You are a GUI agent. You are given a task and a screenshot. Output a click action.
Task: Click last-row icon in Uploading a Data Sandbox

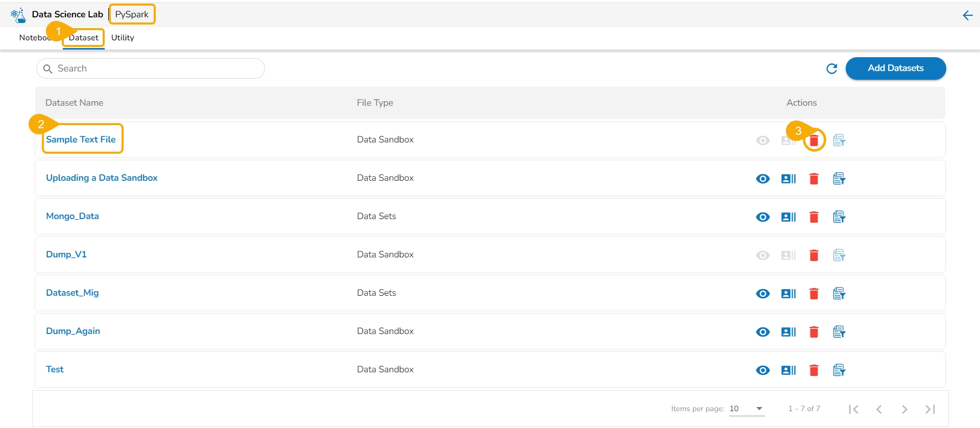pos(839,178)
